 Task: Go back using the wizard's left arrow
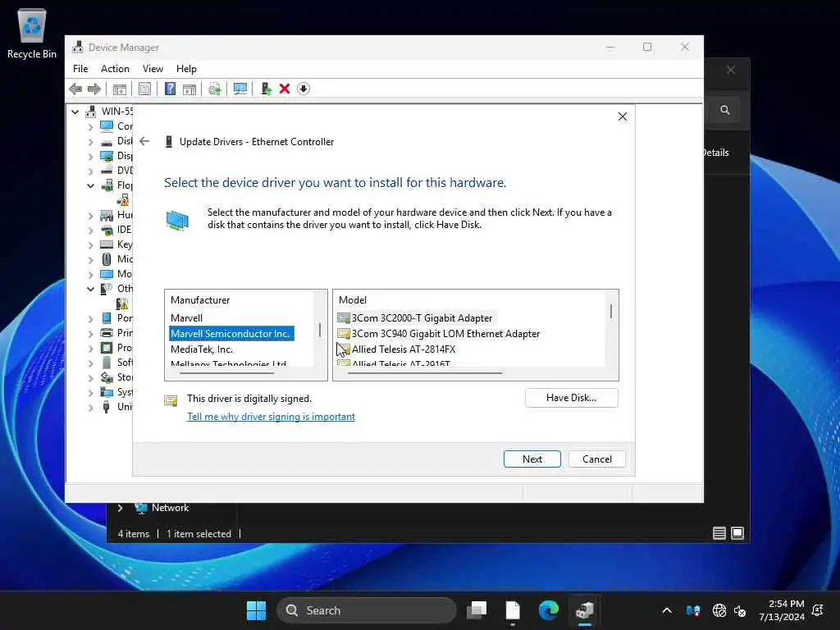click(x=144, y=141)
